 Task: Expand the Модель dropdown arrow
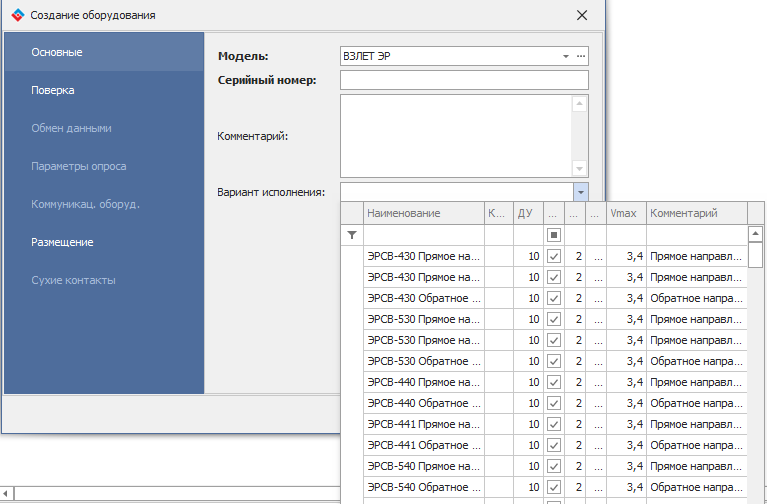point(566,56)
